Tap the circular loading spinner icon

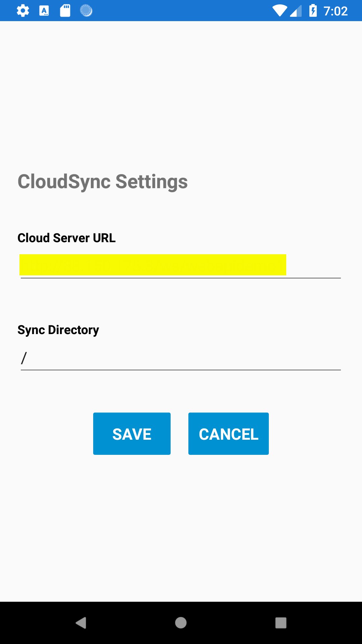click(86, 11)
